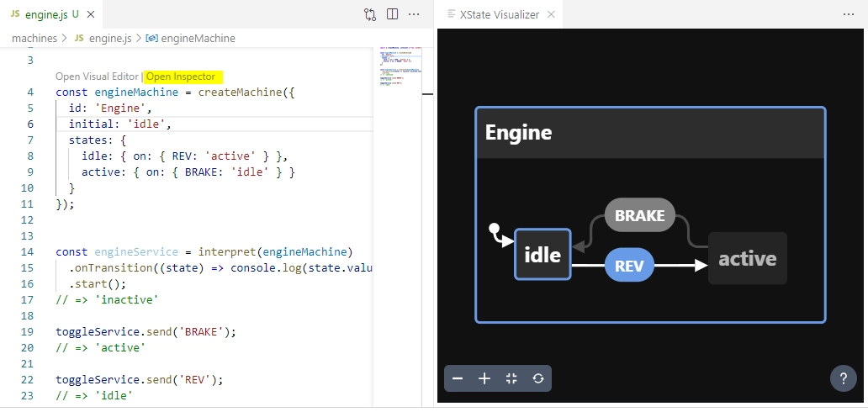Click the id: 'Engine' code line
The image size is (868, 412).
(x=110, y=108)
